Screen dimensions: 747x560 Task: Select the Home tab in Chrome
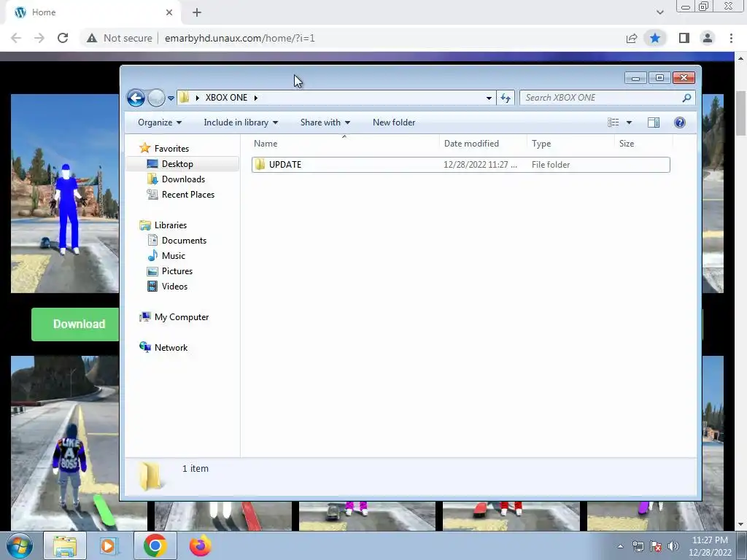pyautogui.click(x=93, y=12)
